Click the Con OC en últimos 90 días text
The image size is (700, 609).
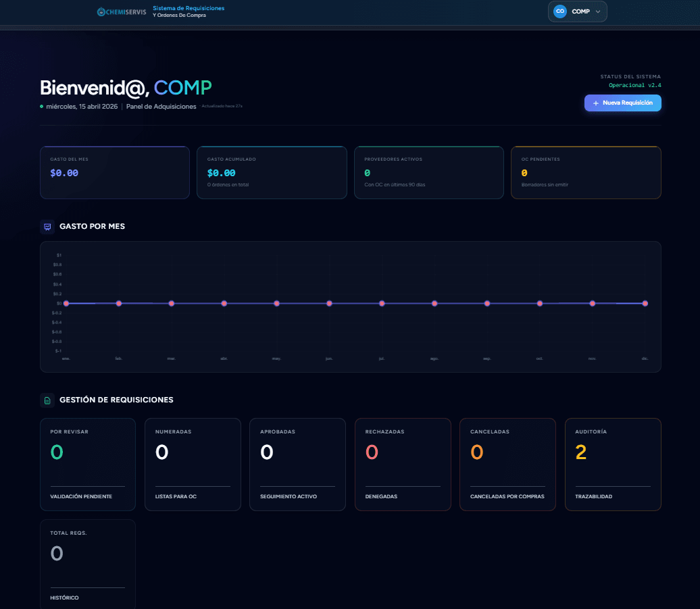click(395, 185)
